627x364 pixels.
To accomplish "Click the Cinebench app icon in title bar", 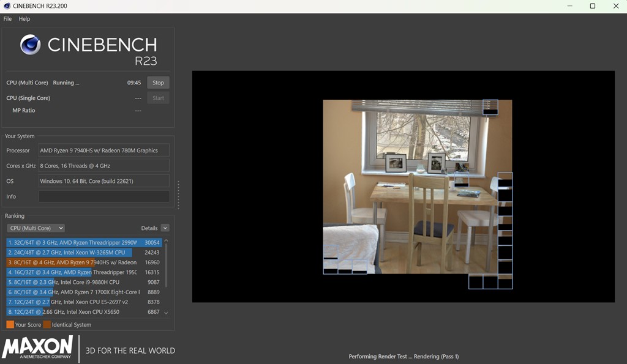I will [7, 6].
